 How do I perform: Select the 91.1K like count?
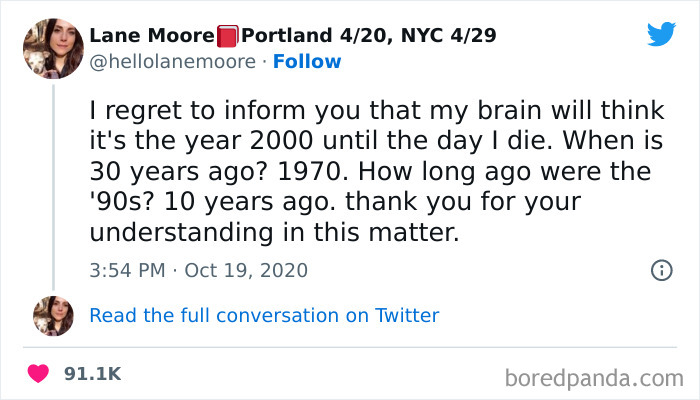92,374
